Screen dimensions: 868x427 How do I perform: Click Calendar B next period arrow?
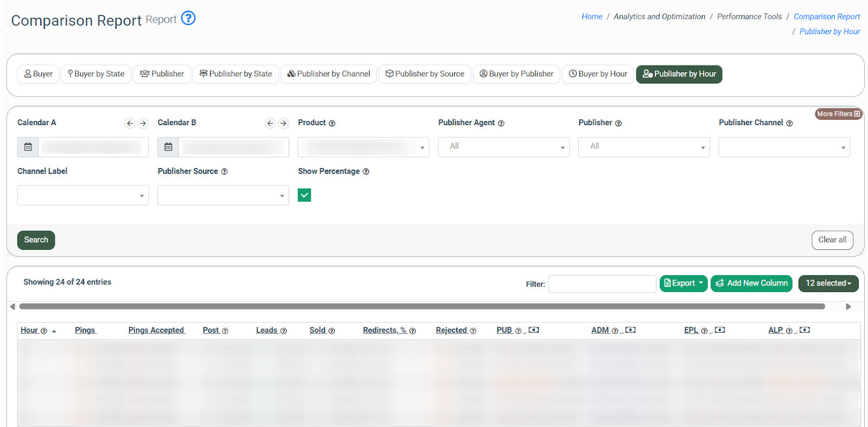click(x=283, y=124)
